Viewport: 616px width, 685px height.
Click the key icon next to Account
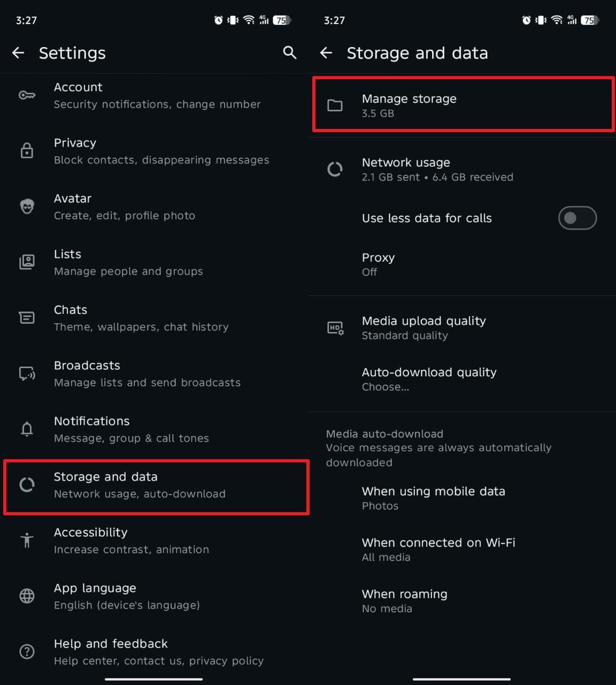coord(27,95)
